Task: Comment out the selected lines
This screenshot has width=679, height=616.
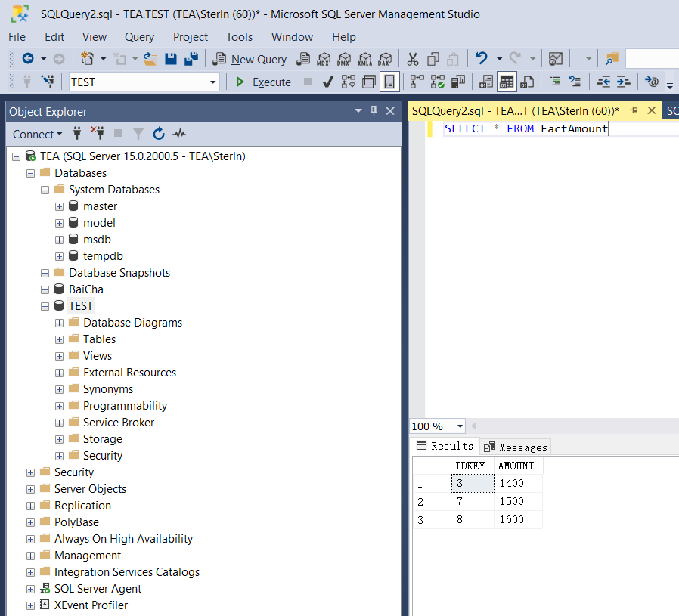Action: pos(555,82)
